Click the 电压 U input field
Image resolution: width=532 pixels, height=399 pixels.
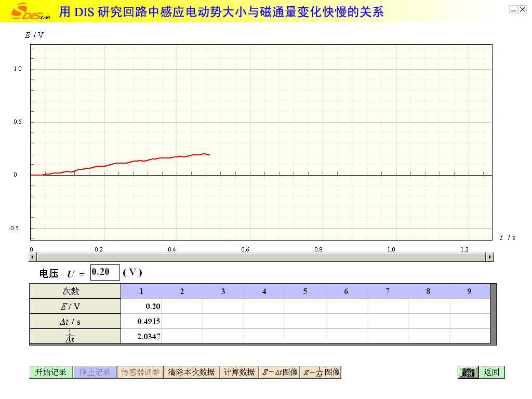coord(104,272)
